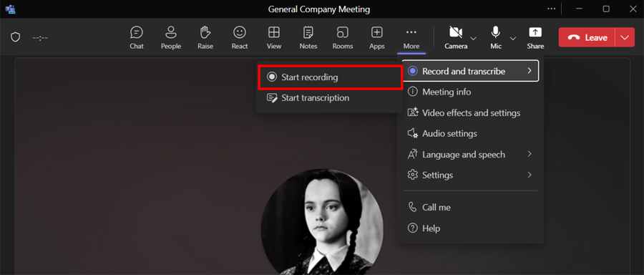Click General Company Meeting title
Viewport: 644px width, 275px height.
click(x=319, y=9)
